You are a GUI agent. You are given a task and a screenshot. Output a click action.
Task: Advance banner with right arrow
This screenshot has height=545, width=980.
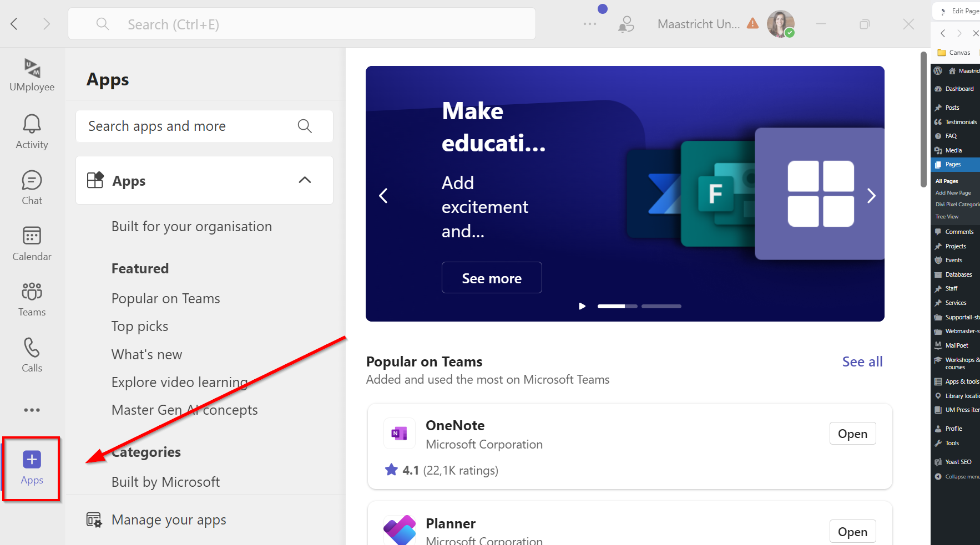[871, 196]
